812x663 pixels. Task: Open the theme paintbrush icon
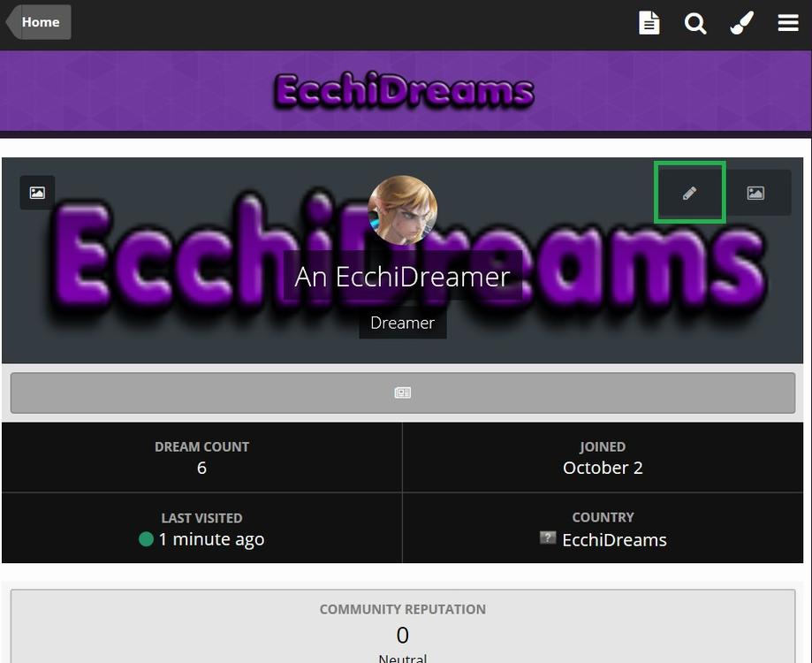tap(741, 23)
